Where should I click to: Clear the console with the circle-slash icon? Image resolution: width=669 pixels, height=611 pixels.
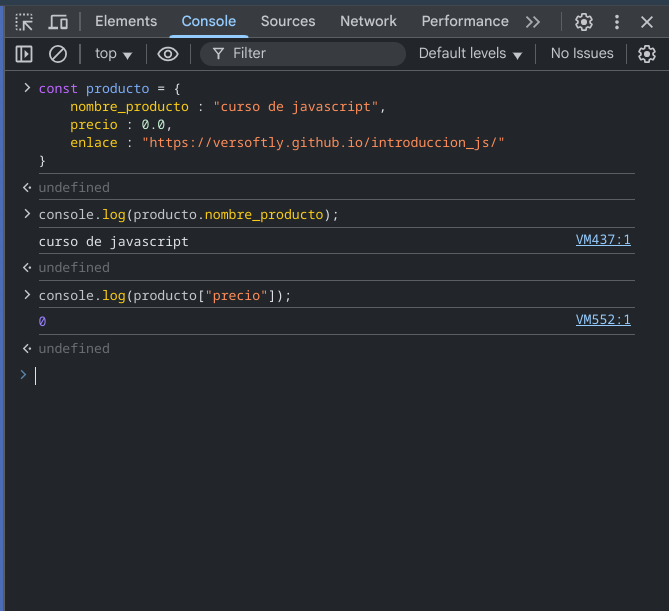tap(58, 54)
